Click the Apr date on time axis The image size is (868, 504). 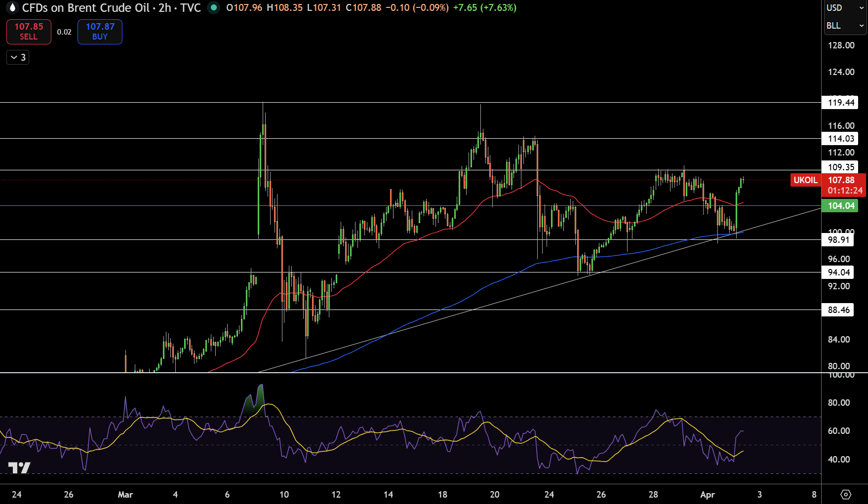click(708, 494)
